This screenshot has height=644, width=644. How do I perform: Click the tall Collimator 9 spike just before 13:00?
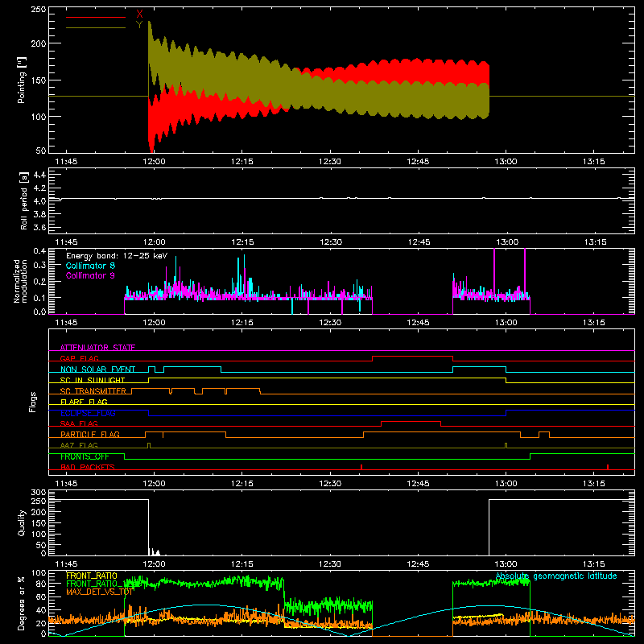[x=494, y=271]
